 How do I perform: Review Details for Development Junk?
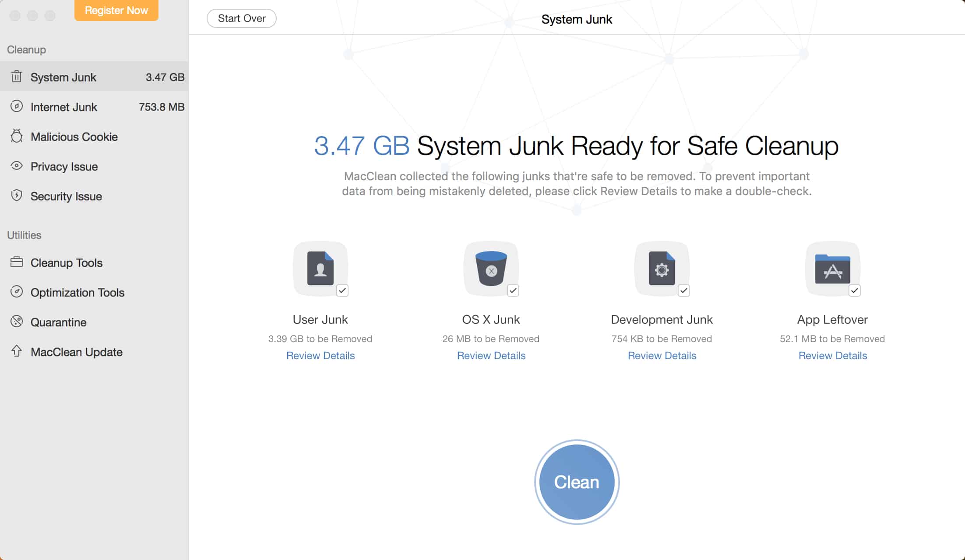tap(662, 356)
